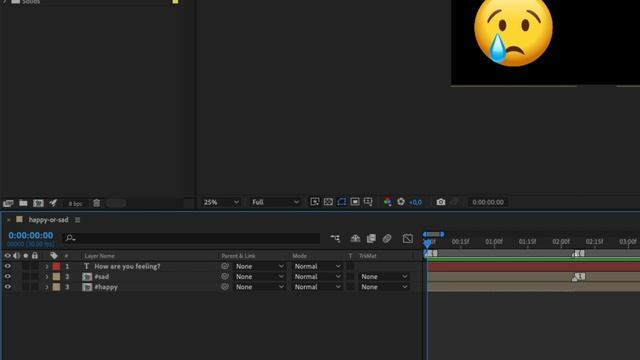Image resolution: width=640 pixels, height=360 pixels.
Task: Click the preview time 0:00:00:00 in viewer
Action: point(488,202)
